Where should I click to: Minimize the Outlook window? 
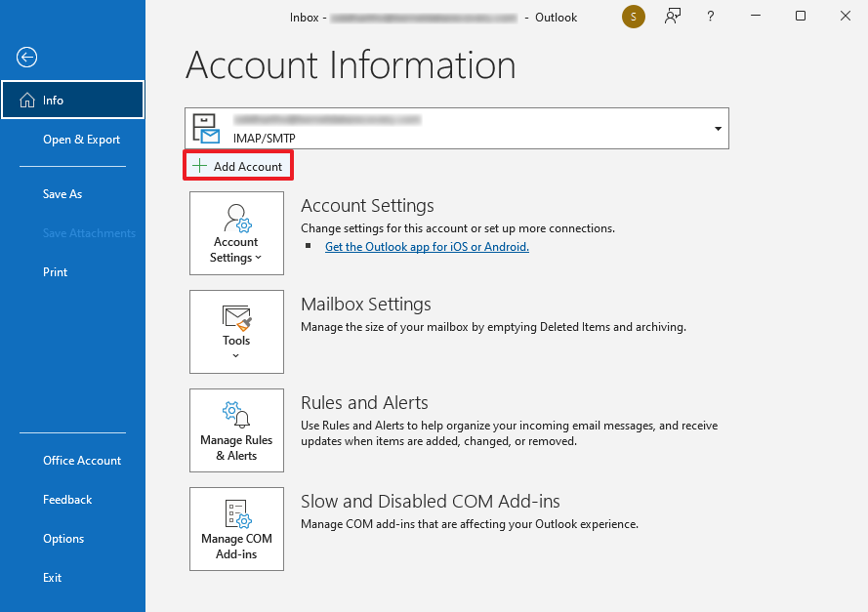click(756, 16)
